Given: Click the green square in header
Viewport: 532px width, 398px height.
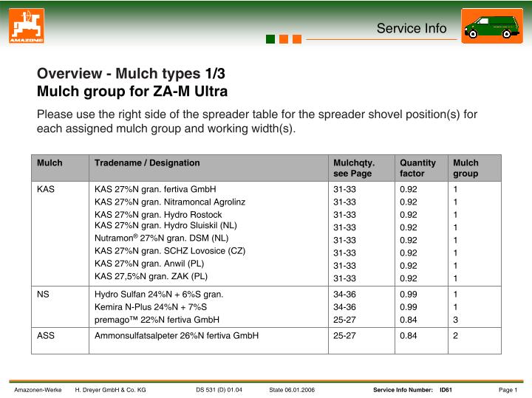Looking at the screenshot, I should [x=270, y=39].
